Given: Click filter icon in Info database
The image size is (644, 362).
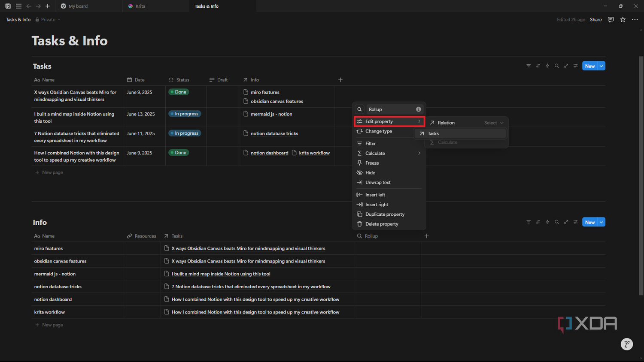Looking at the screenshot, I should 529,222.
